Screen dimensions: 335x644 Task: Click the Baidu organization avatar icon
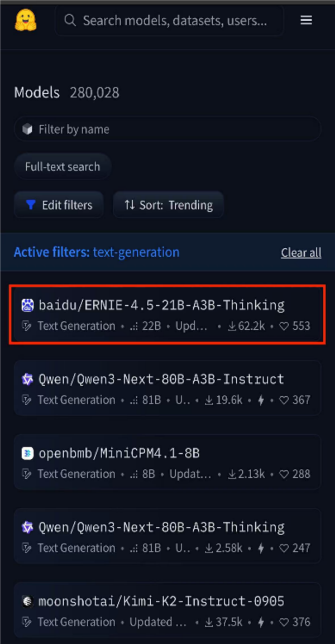[x=27, y=305]
